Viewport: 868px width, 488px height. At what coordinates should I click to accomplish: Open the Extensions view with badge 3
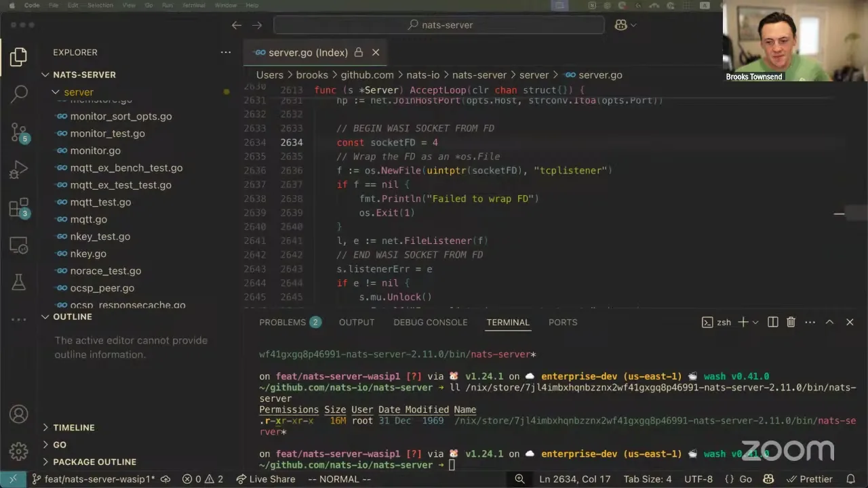point(19,208)
